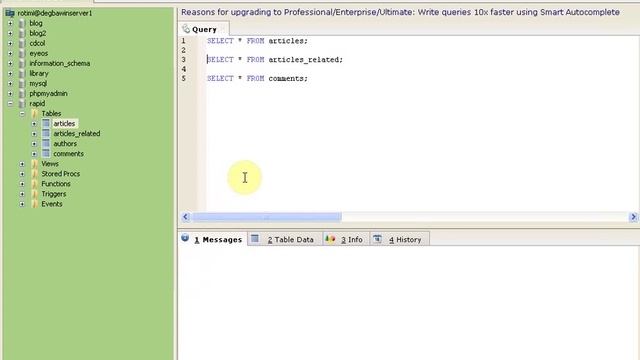Place cursor in 'SELECT * FROM comments;' line

coord(257,78)
